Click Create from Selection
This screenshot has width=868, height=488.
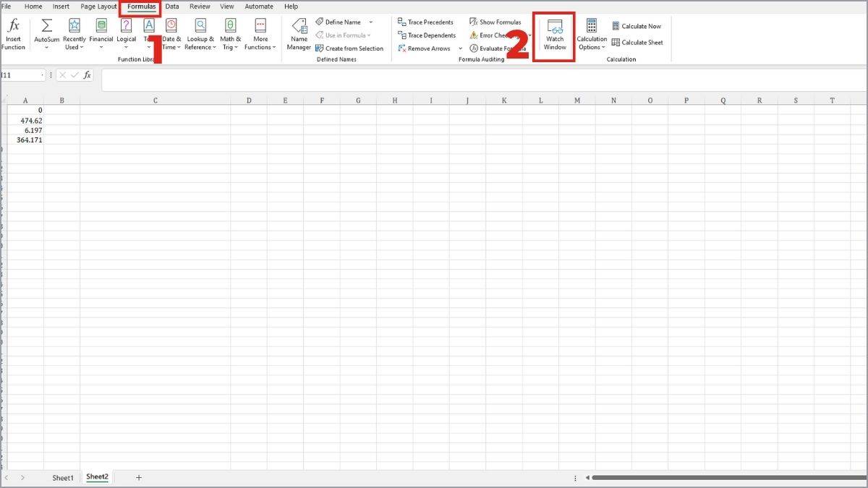pyautogui.click(x=349, y=48)
